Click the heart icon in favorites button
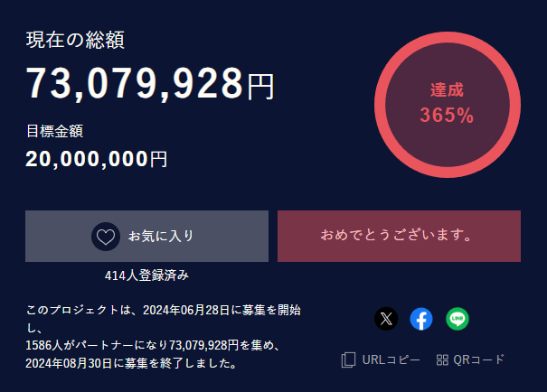Image resolution: width=547 pixels, height=392 pixels. coord(106,237)
